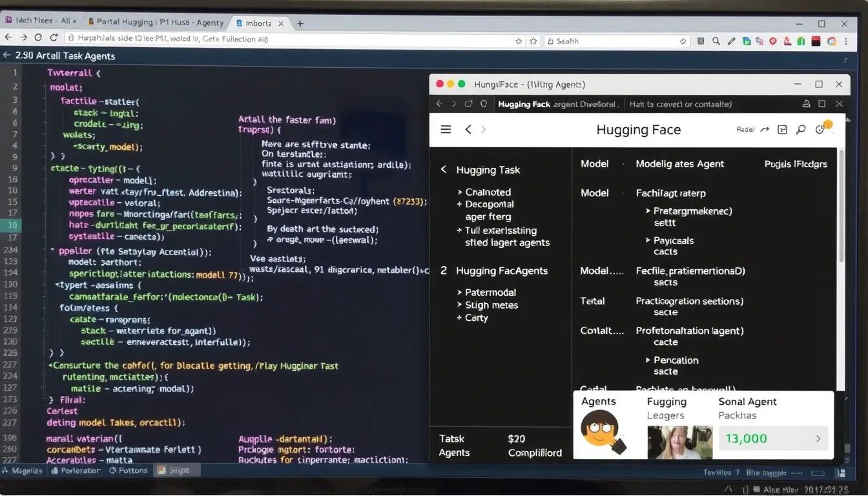Click the Hugging Face window vertical scrollbar
The image size is (868, 496).
840,207
